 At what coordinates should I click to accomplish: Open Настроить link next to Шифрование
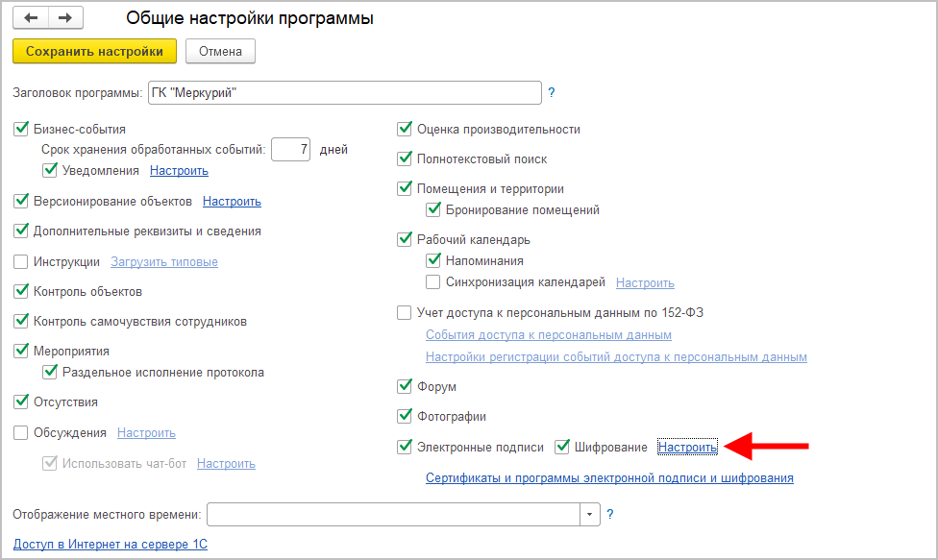(687, 448)
